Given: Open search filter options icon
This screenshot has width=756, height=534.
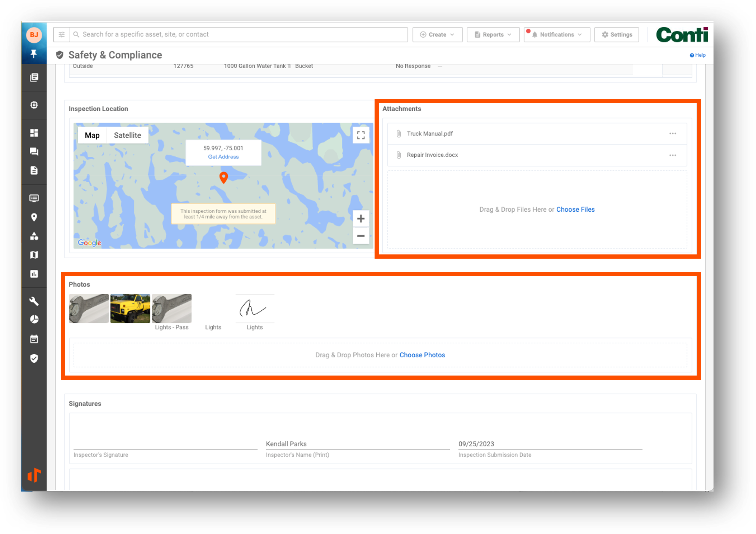Looking at the screenshot, I should [62, 35].
